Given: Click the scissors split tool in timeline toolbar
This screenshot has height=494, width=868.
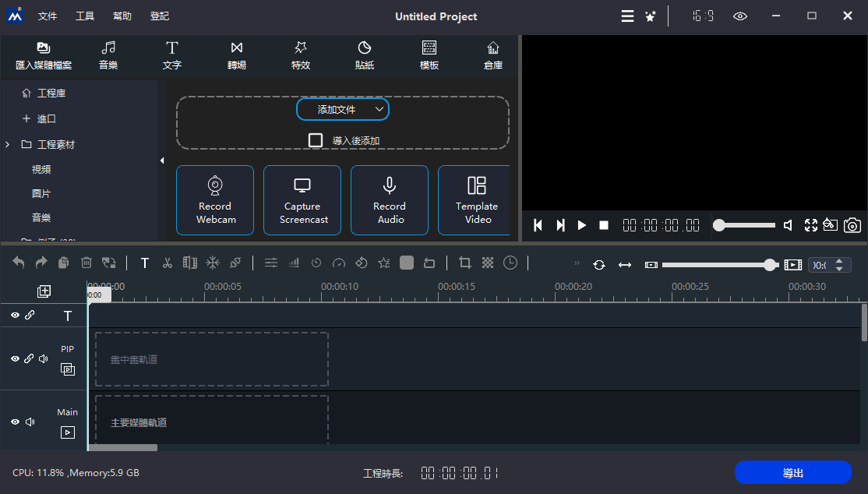Looking at the screenshot, I should (x=167, y=263).
